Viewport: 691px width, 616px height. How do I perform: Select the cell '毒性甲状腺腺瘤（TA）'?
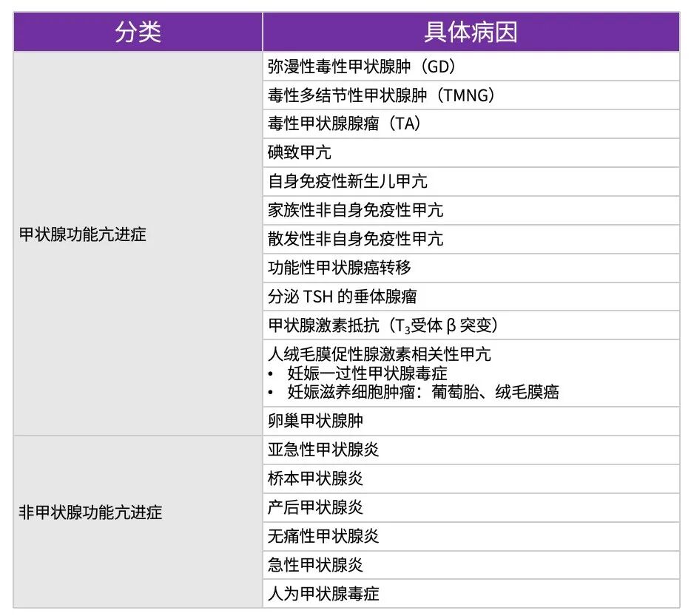471,123
